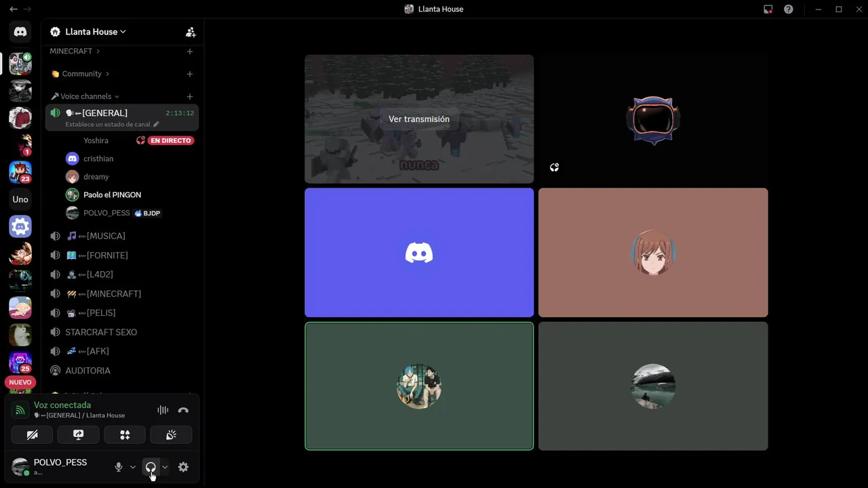Open noise suppression waveform icon

[163, 410]
